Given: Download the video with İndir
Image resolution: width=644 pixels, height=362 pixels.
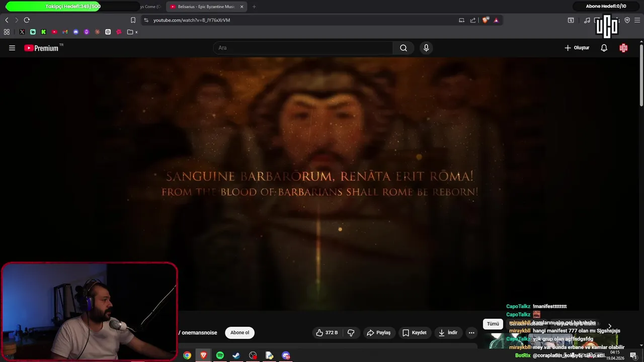Looking at the screenshot, I should pos(448,333).
